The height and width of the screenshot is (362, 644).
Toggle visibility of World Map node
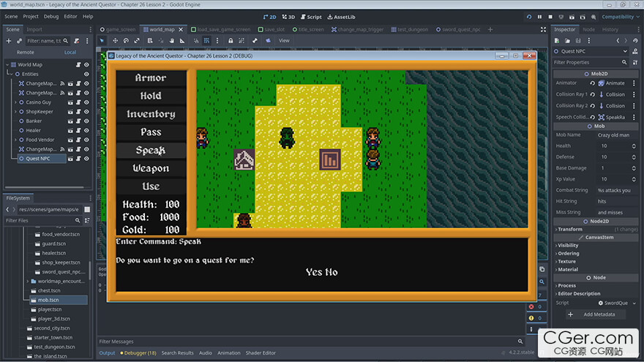coord(86,64)
